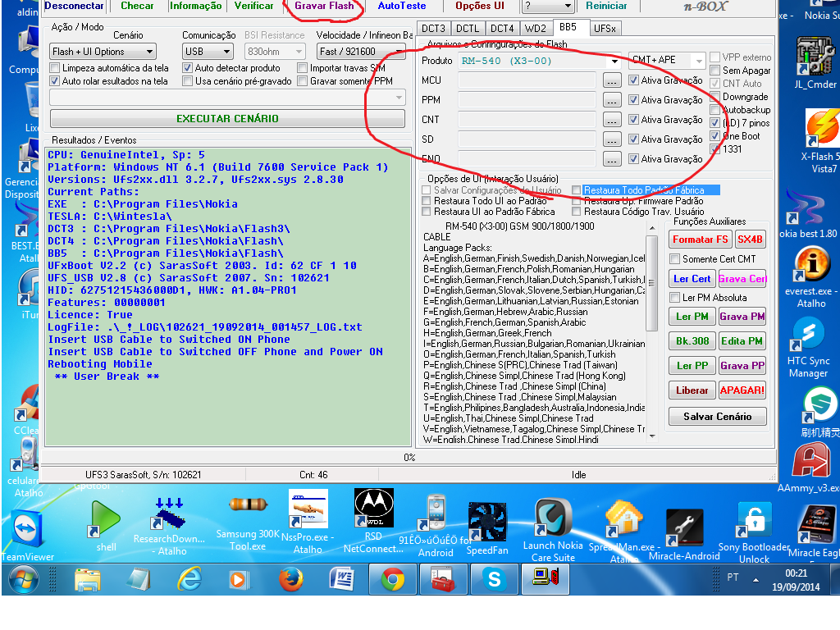Switch to DCTL tab
Screen dimensions: 840x630
point(468,29)
